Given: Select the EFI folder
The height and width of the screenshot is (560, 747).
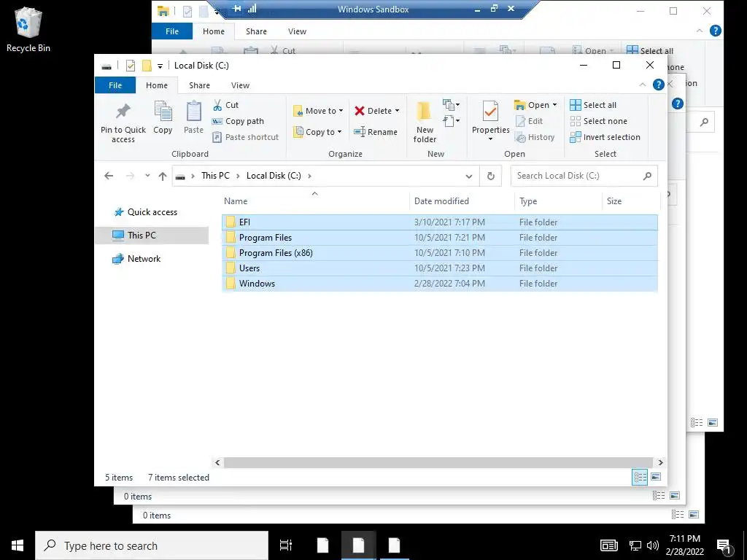Looking at the screenshot, I should (x=439, y=222).
